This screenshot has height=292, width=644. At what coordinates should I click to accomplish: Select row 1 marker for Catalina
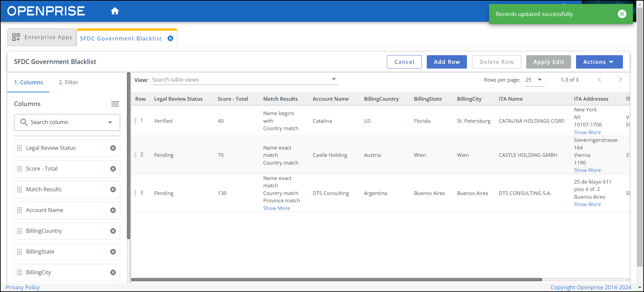tap(136, 121)
